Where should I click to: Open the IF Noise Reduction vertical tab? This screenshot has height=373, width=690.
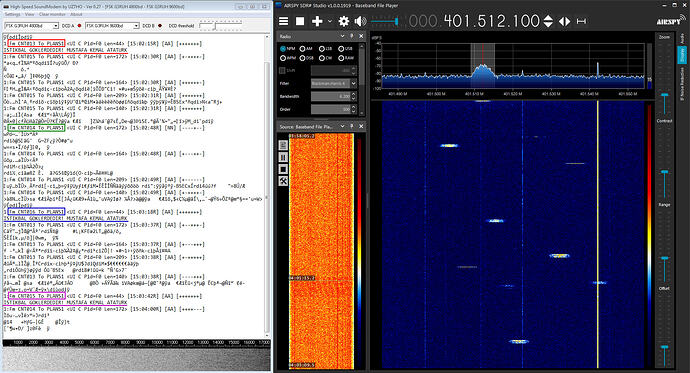point(682,84)
